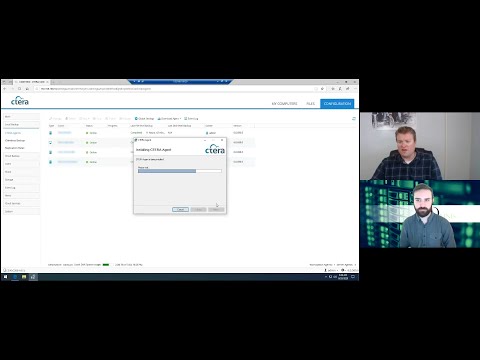Click the browser forward arrow
480x360 pixels.
point(12,89)
